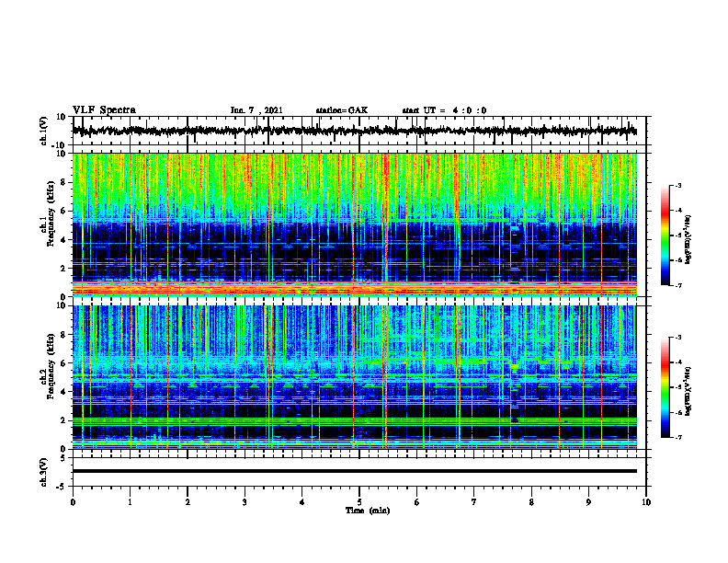The image size is (728, 563).
Task: Click the "6" kHz tick on ch.2 frequency axis
Action: point(64,363)
